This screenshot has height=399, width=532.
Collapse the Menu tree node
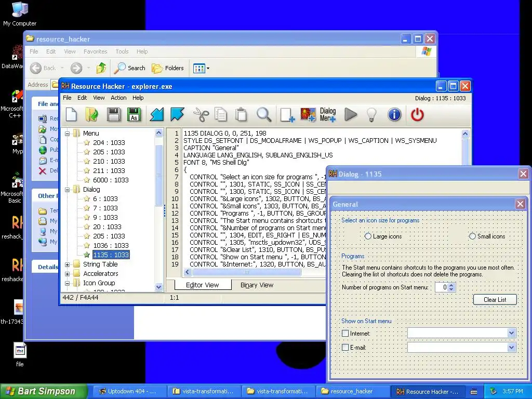(67, 134)
